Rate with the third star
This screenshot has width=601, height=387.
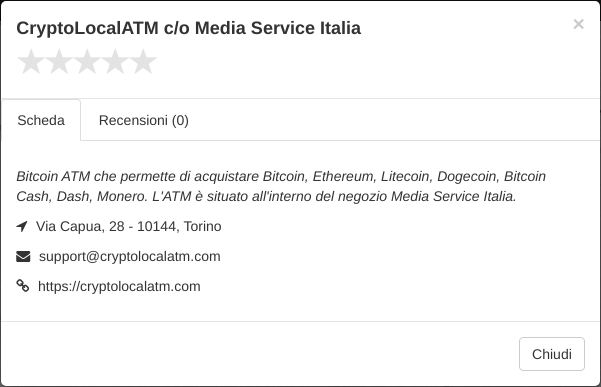(87, 62)
